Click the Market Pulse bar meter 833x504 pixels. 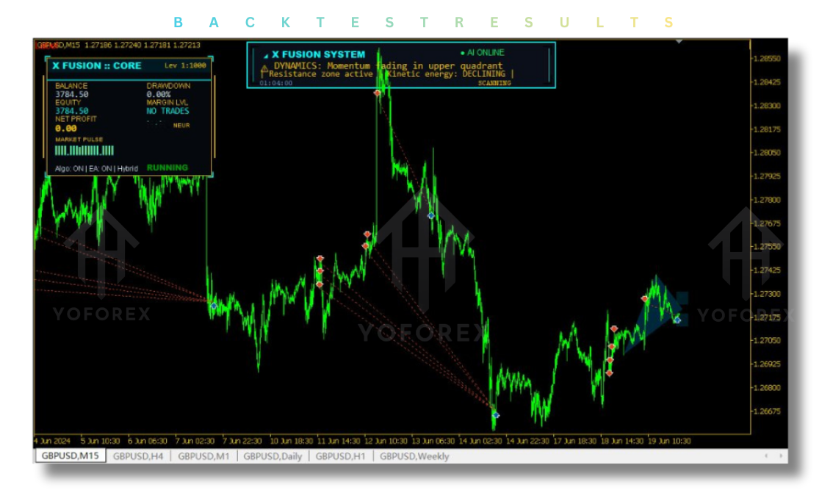[x=84, y=151]
